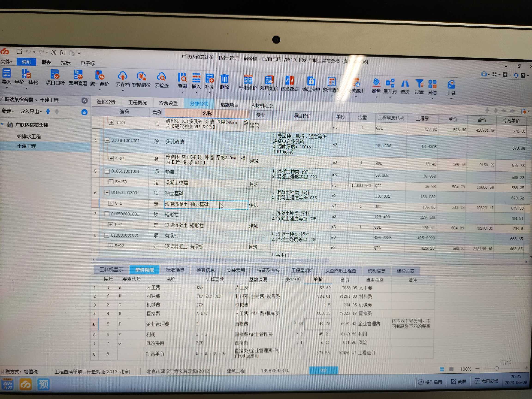
Task: Open the 导入导出 dropdown
Action: [x=31, y=111]
